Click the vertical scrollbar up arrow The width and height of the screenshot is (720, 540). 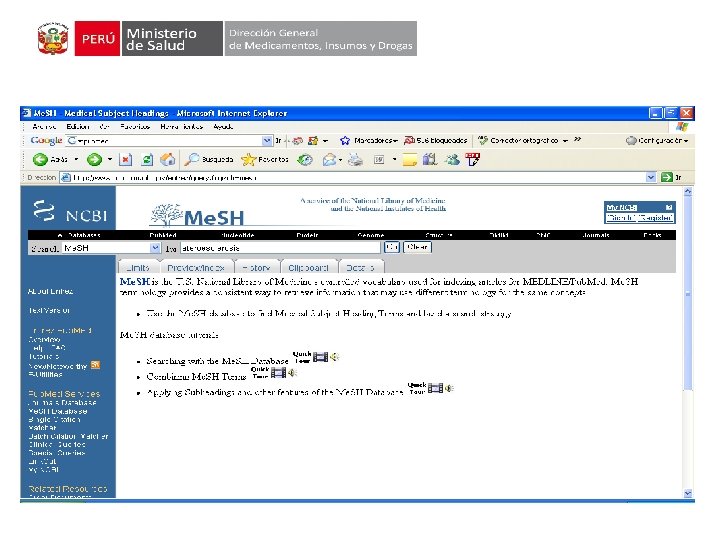pyautogui.click(x=687, y=191)
